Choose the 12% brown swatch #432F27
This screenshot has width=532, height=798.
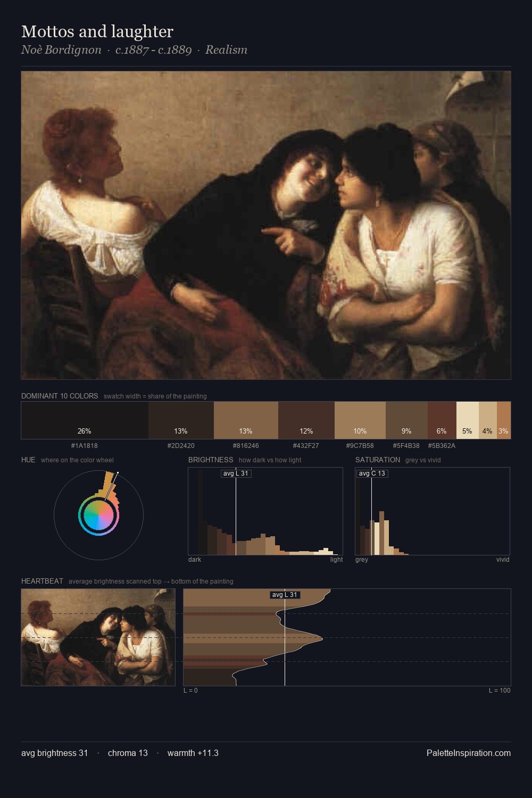pyautogui.click(x=306, y=420)
